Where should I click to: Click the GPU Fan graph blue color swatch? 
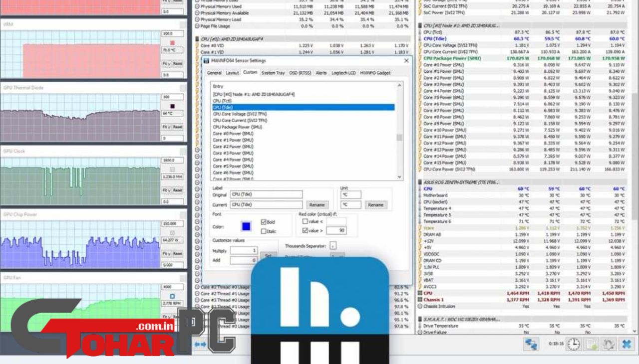172,296
